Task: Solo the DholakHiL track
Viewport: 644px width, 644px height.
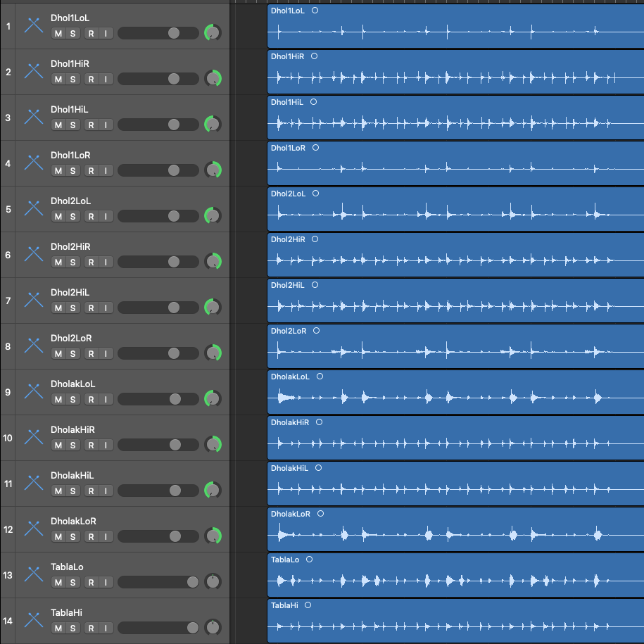Action: 72,491
